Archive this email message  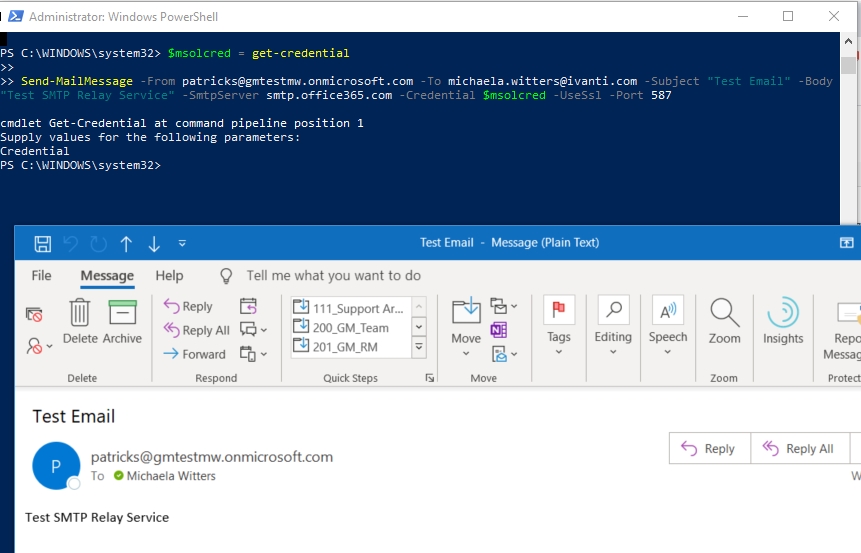[122, 321]
